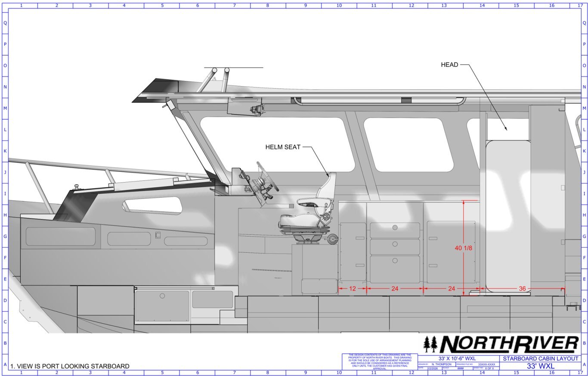Click the X OF X sheet number field

(x=489, y=369)
